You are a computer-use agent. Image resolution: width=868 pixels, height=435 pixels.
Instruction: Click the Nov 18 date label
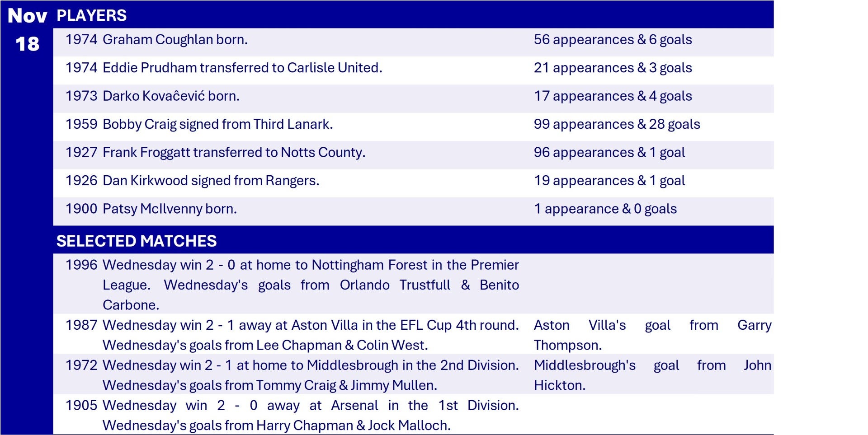27,30
